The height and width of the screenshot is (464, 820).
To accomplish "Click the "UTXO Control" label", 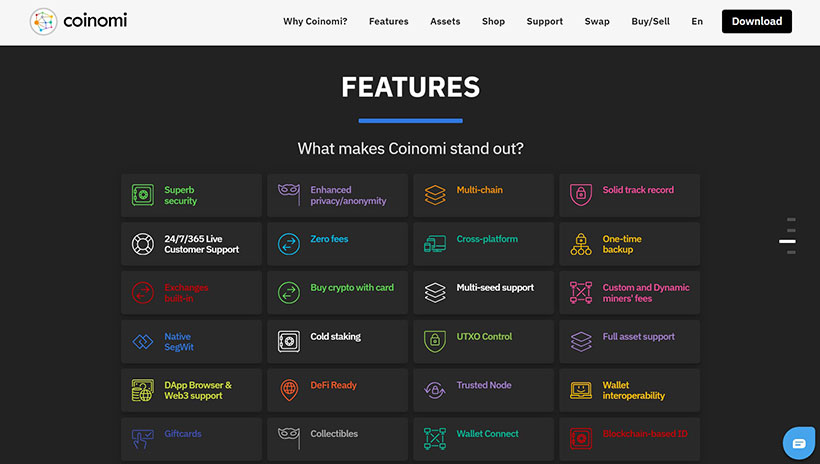I will [484, 336].
